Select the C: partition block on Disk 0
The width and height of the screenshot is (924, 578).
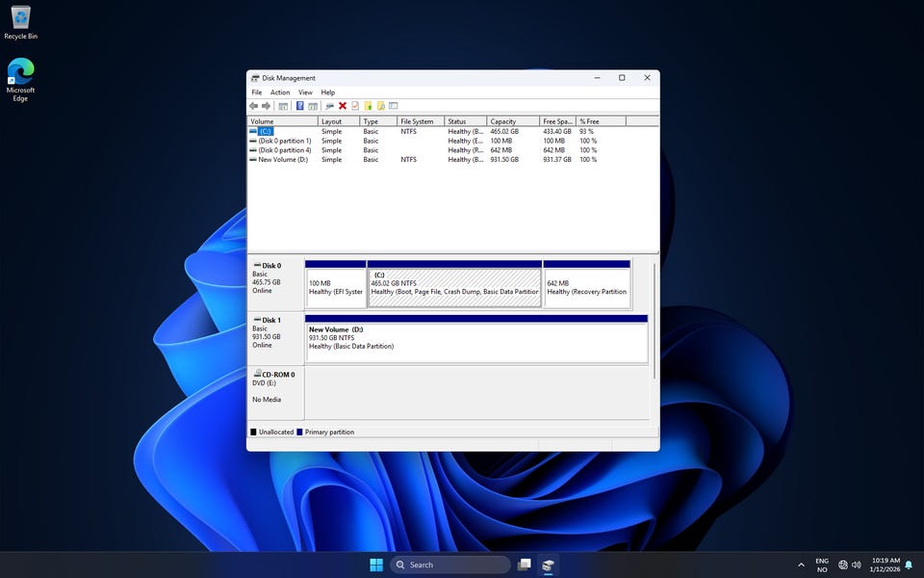pyautogui.click(x=454, y=287)
